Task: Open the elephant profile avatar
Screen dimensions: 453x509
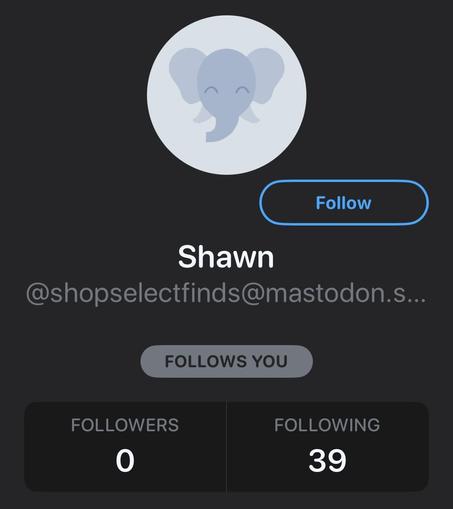Action: pyautogui.click(x=227, y=95)
